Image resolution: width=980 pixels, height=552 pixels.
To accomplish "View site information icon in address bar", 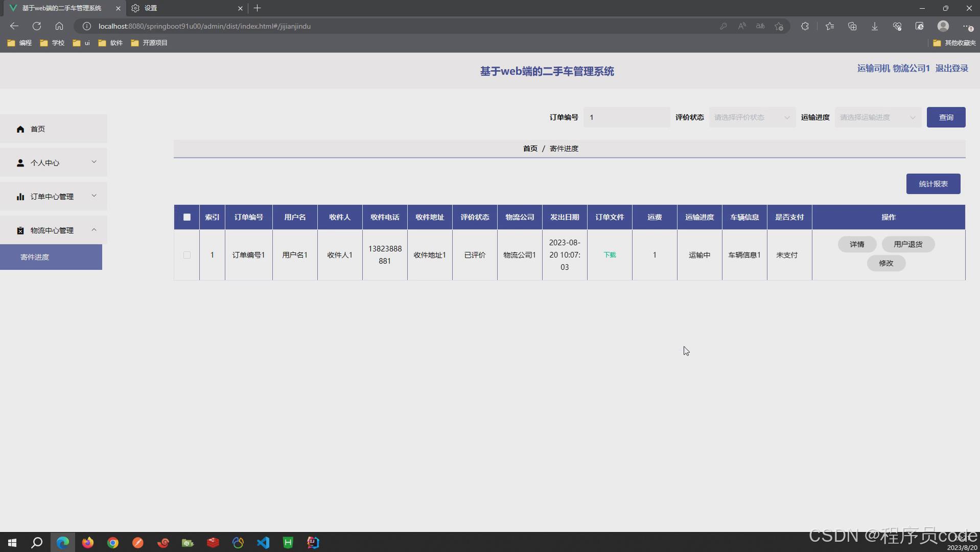I will click(x=87, y=26).
